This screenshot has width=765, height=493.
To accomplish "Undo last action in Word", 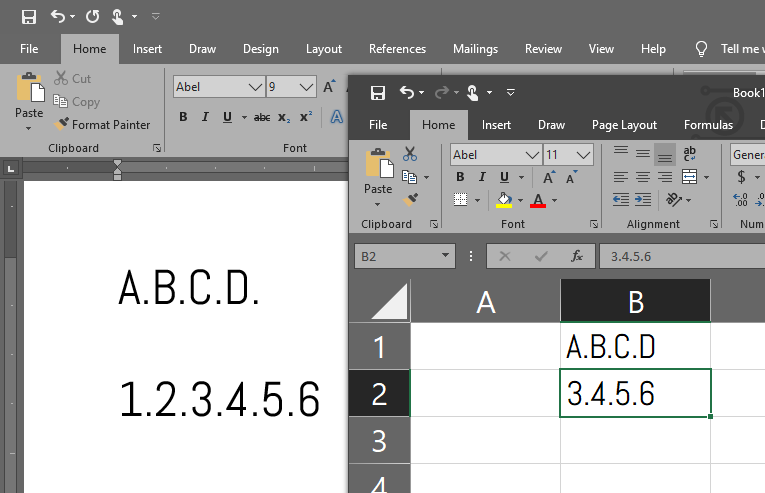I will point(58,17).
